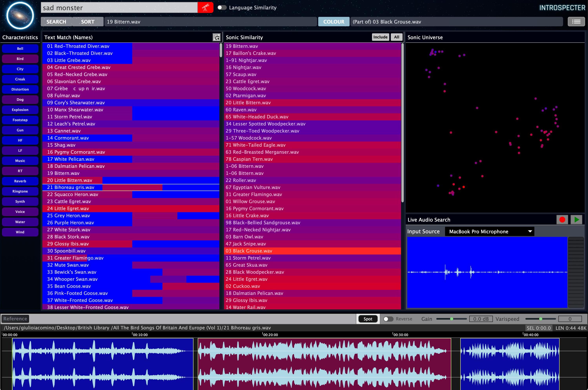Click the 19 Bittern.wav sort reference field
Viewport: 588px width, 390px height.
click(x=211, y=22)
